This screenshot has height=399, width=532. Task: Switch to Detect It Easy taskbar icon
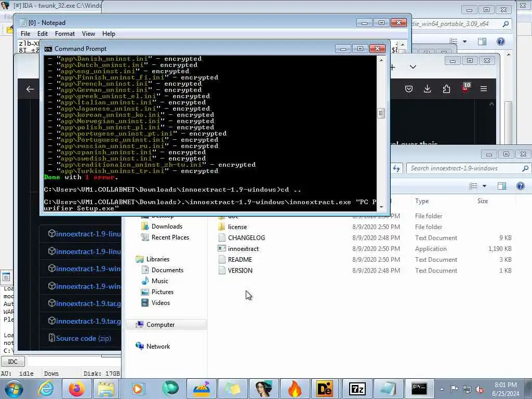[x=325, y=389]
